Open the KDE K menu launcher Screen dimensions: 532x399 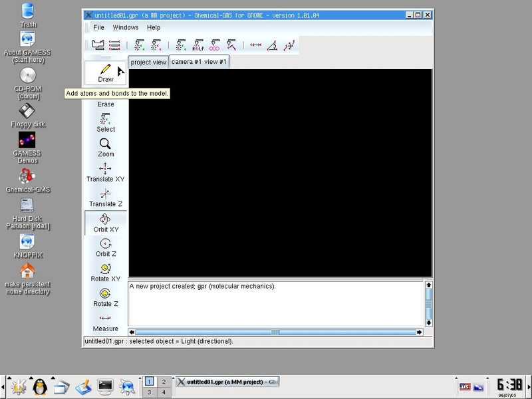[18, 385]
